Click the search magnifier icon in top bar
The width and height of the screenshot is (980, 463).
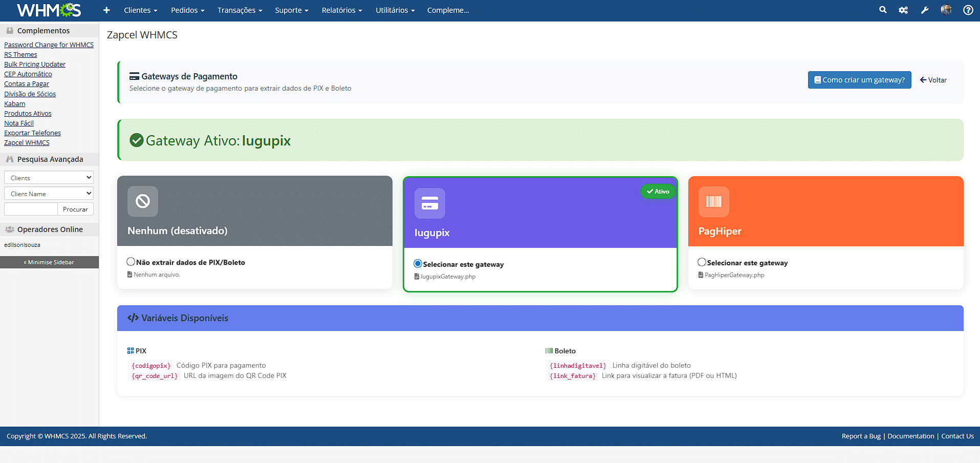click(883, 10)
